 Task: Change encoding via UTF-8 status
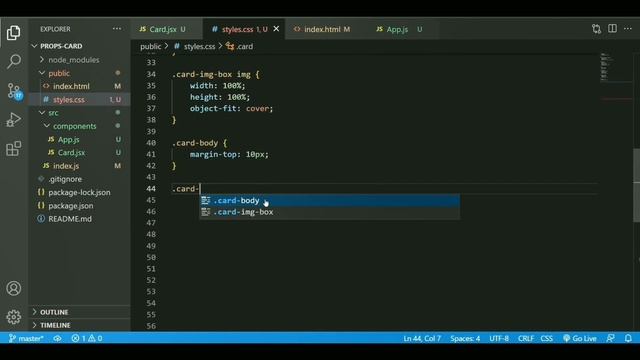tap(499, 338)
